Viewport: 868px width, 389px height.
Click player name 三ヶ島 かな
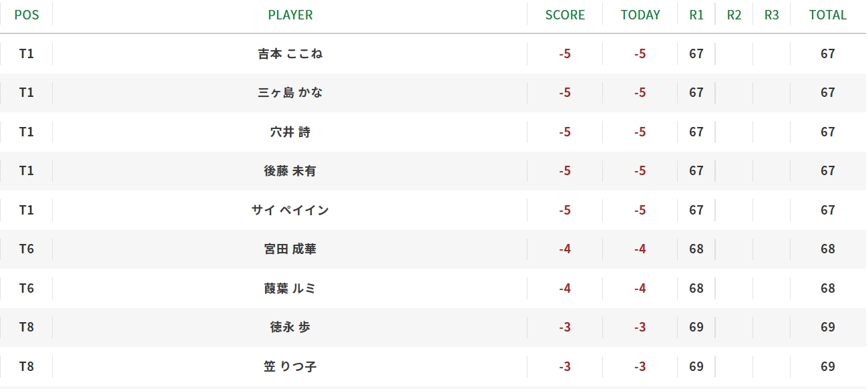tap(290, 92)
